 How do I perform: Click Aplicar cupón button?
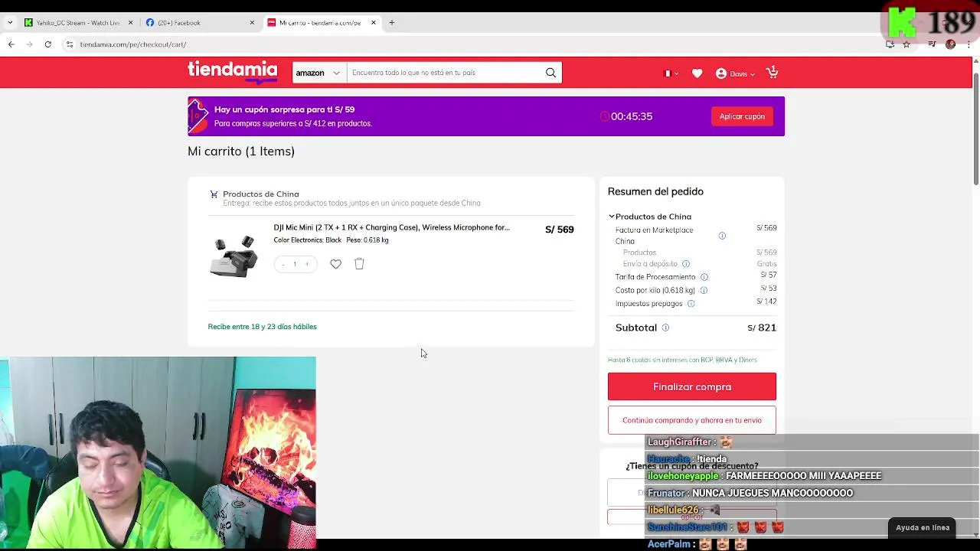(x=742, y=116)
